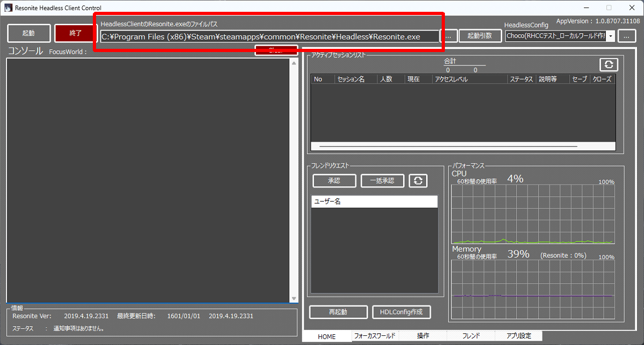Click the (Resonite : 0%) memory label
Image resolution: width=644 pixels, height=345 pixels.
(563, 255)
